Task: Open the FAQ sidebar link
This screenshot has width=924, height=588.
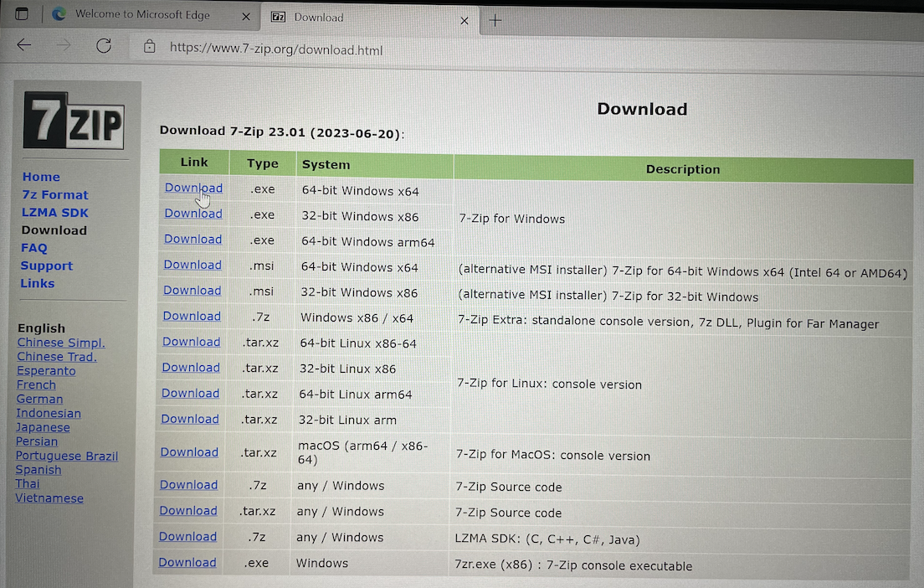Action: tap(34, 248)
